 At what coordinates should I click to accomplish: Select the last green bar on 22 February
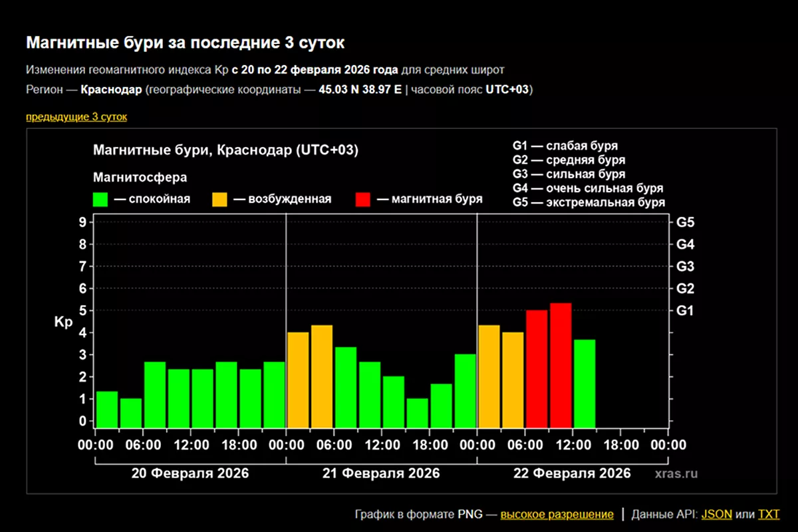(585, 383)
